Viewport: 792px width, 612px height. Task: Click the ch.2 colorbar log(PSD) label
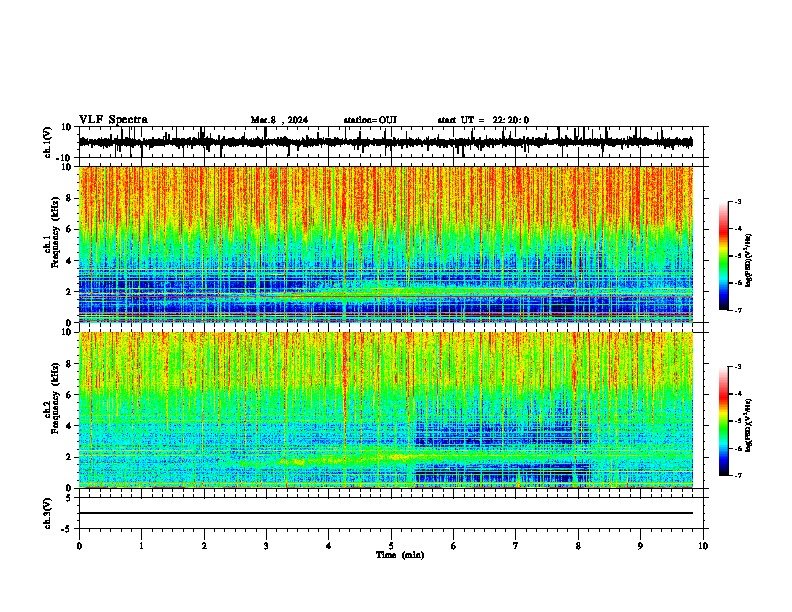click(748, 426)
